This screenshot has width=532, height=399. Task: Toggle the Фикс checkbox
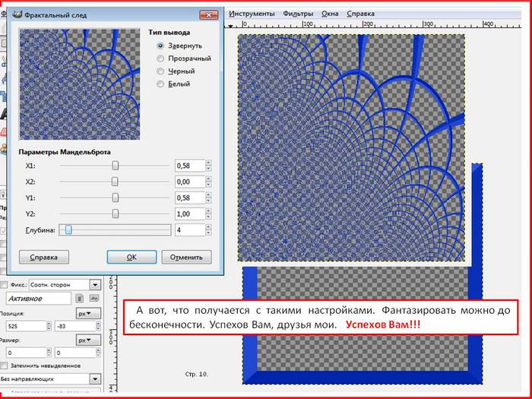[4, 285]
